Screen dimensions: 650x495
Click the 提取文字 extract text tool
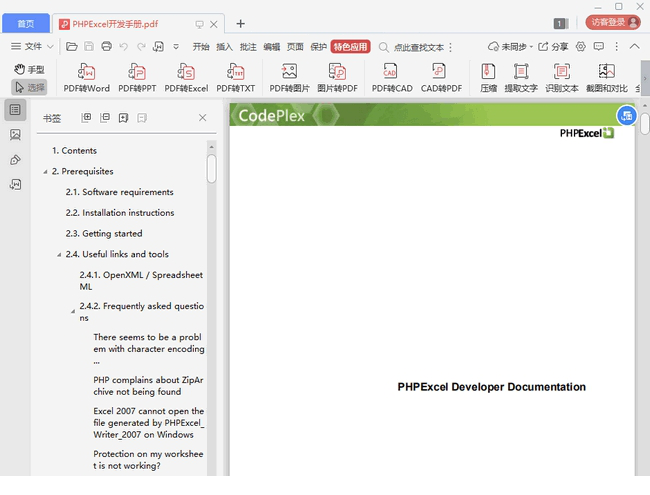[521, 78]
